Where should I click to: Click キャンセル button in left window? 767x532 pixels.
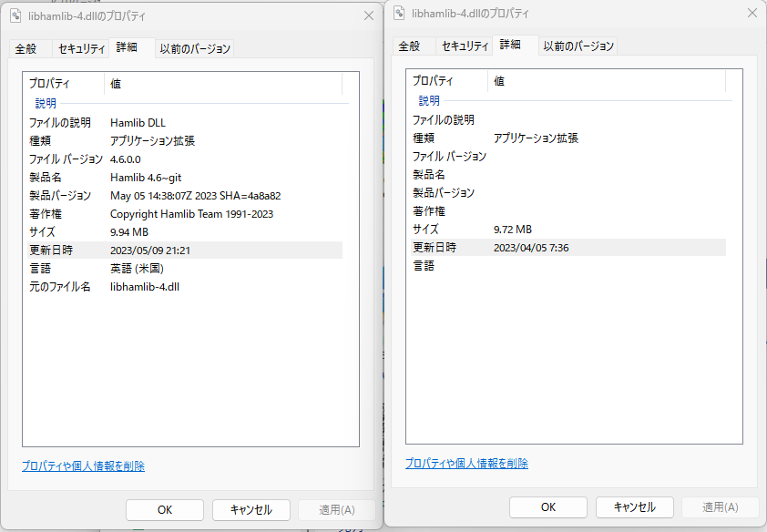pos(251,510)
